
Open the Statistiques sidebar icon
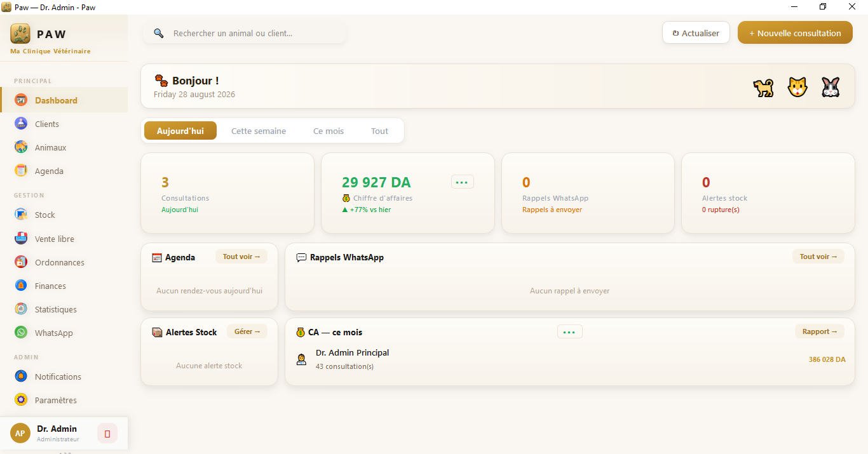click(21, 309)
